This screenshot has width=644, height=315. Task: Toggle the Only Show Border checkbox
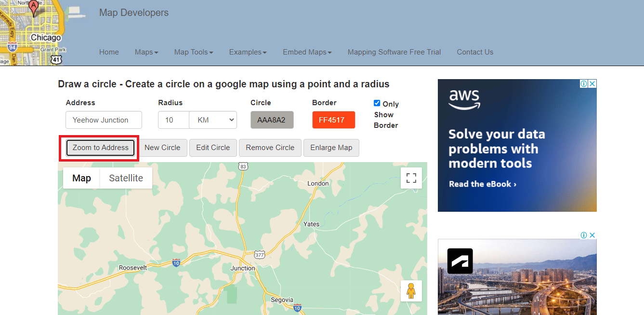(377, 103)
